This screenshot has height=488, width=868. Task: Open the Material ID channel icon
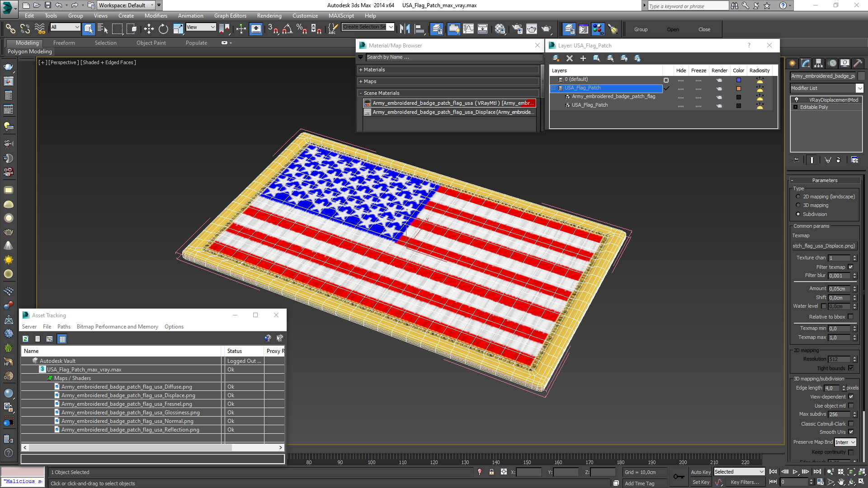click(598, 29)
